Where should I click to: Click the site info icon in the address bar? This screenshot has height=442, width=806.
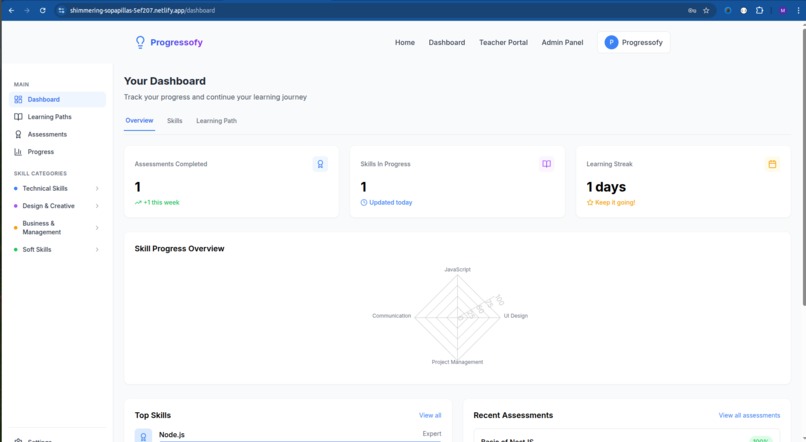(61, 10)
